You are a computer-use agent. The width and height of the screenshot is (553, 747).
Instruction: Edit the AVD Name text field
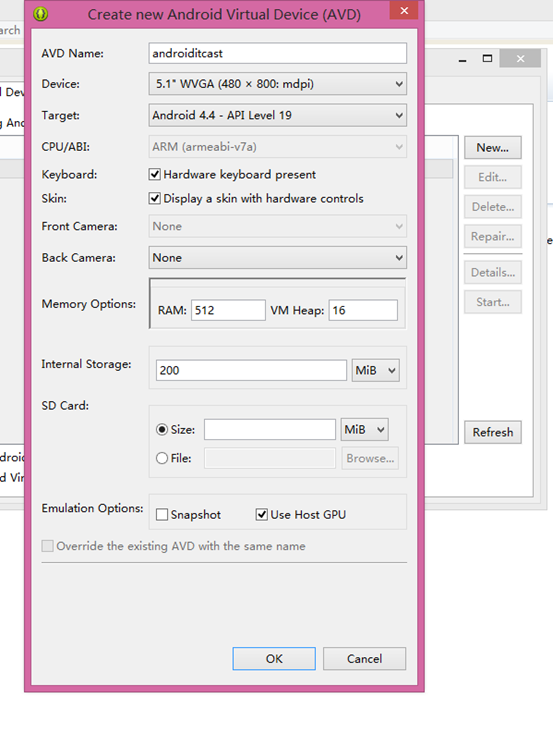click(278, 53)
